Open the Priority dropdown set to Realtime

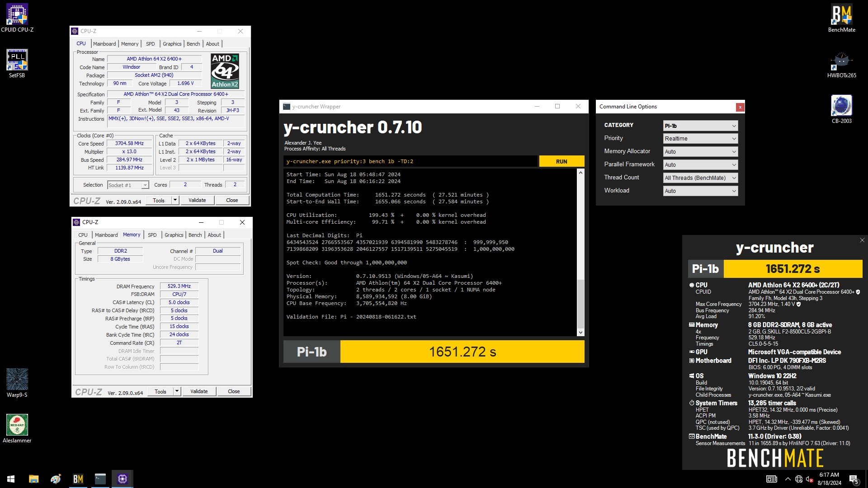coord(700,139)
